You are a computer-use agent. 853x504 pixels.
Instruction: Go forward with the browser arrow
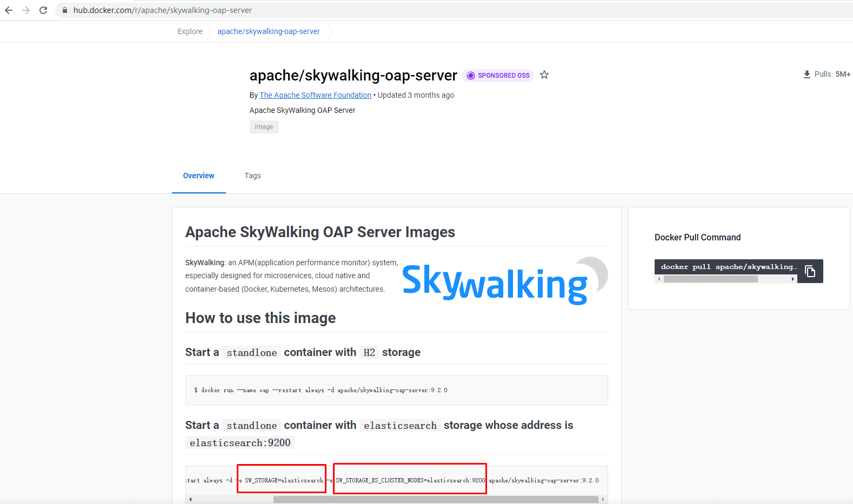[26, 10]
